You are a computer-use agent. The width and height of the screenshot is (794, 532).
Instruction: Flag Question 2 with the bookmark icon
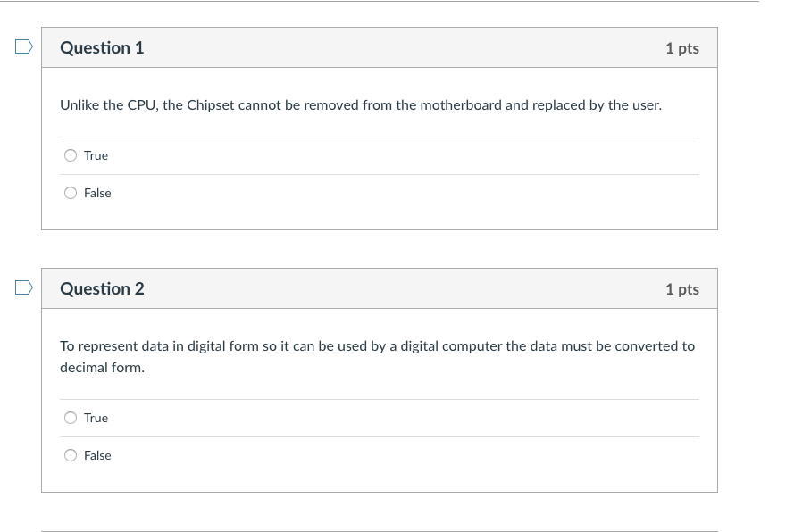point(23,287)
